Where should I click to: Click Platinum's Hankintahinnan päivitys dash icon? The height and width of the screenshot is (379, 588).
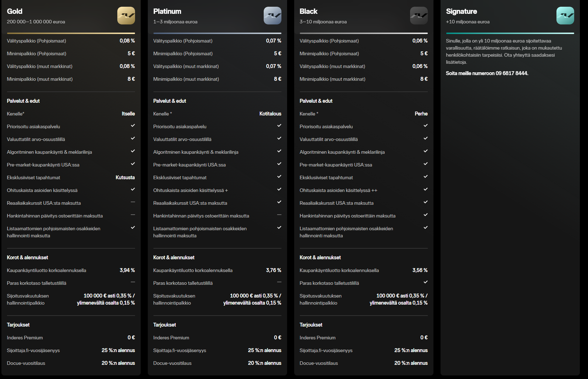click(279, 215)
